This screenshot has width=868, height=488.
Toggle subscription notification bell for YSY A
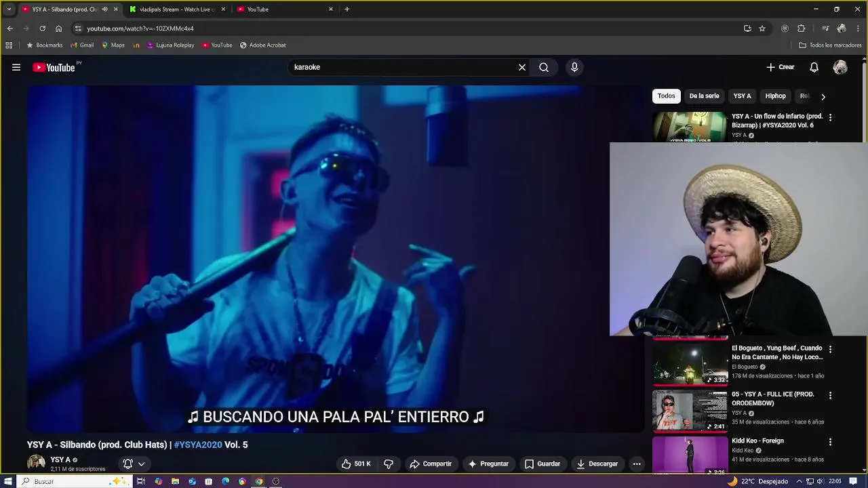[127, 464]
